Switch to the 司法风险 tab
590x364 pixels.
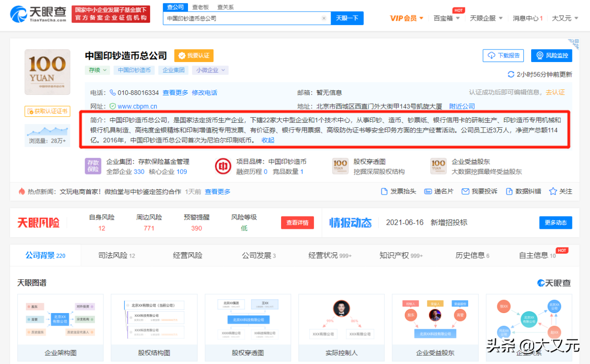pos(117,255)
